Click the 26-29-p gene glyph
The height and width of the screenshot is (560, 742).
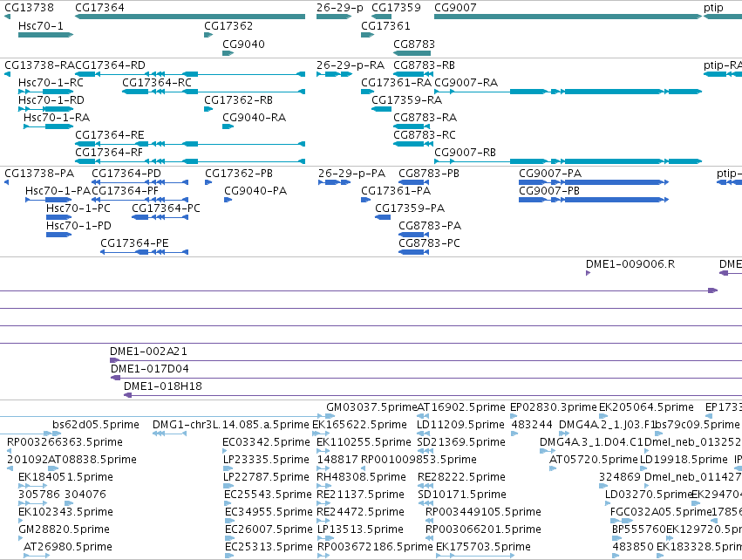point(334,17)
